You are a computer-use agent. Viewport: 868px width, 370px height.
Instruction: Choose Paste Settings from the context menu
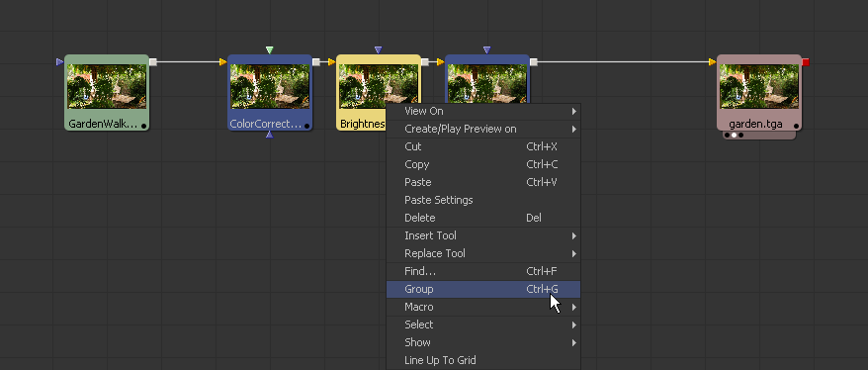pyautogui.click(x=483, y=200)
